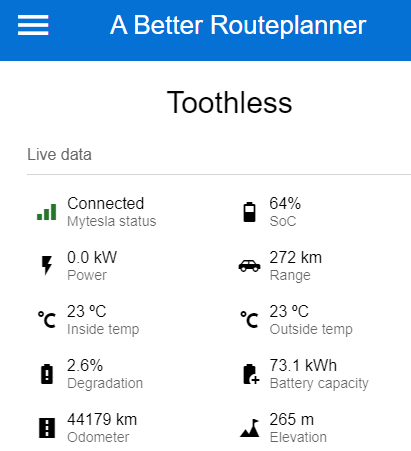Click the green Mytesla signal bars icon
The width and height of the screenshot is (411, 451).
pos(47,212)
